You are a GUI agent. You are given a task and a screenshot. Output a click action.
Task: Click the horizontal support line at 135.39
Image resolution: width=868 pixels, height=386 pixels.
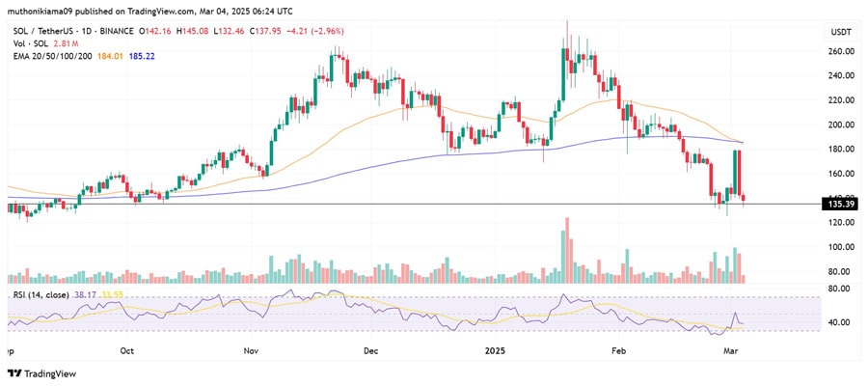[415, 204]
